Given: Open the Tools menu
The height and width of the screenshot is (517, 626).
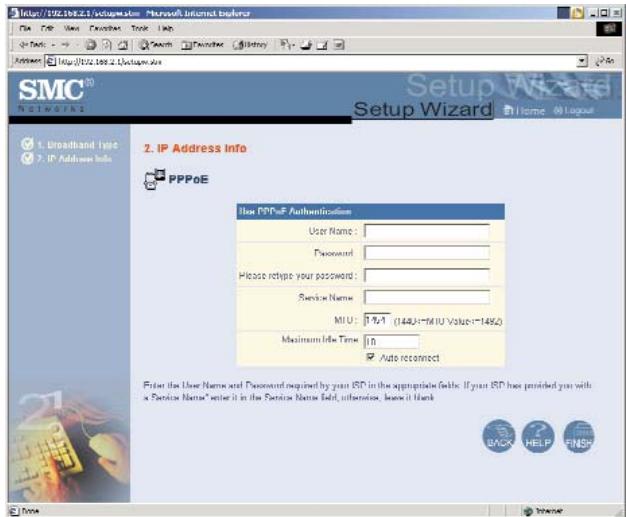Looking at the screenshot, I should pyautogui.click(x=140, y=28).
